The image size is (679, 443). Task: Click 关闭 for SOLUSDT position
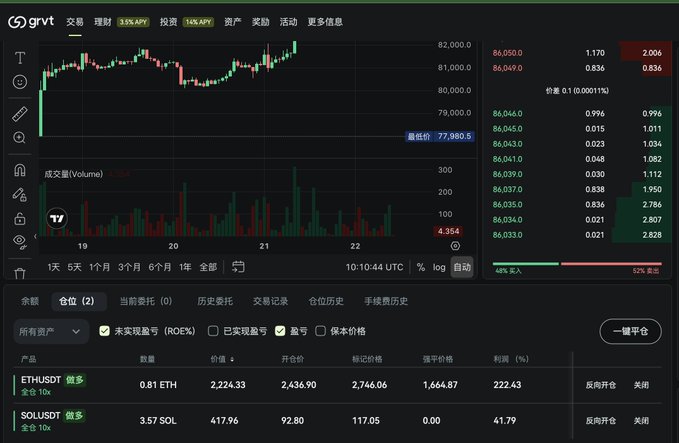click(641, 420)
